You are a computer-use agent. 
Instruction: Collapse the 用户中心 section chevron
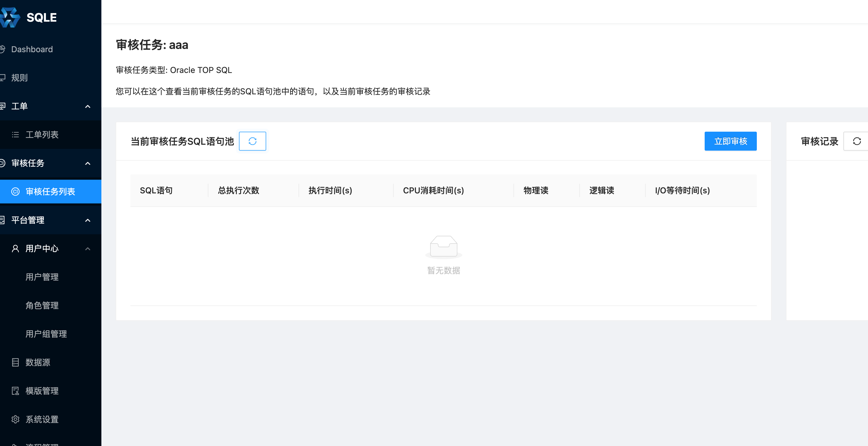point(88,249)
